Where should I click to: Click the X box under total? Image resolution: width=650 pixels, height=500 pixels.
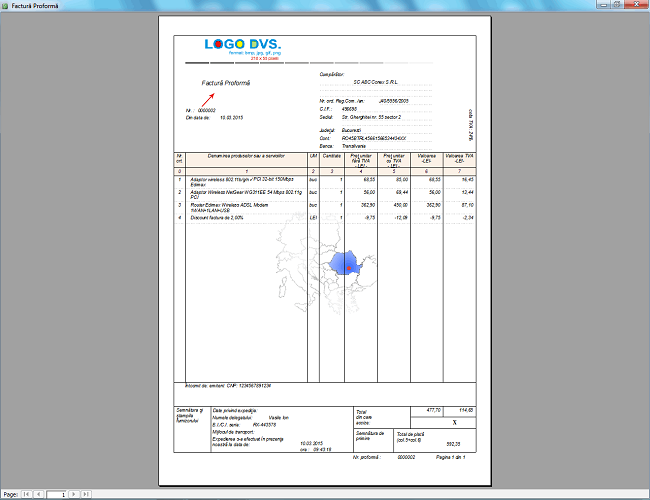click(442, 423)
